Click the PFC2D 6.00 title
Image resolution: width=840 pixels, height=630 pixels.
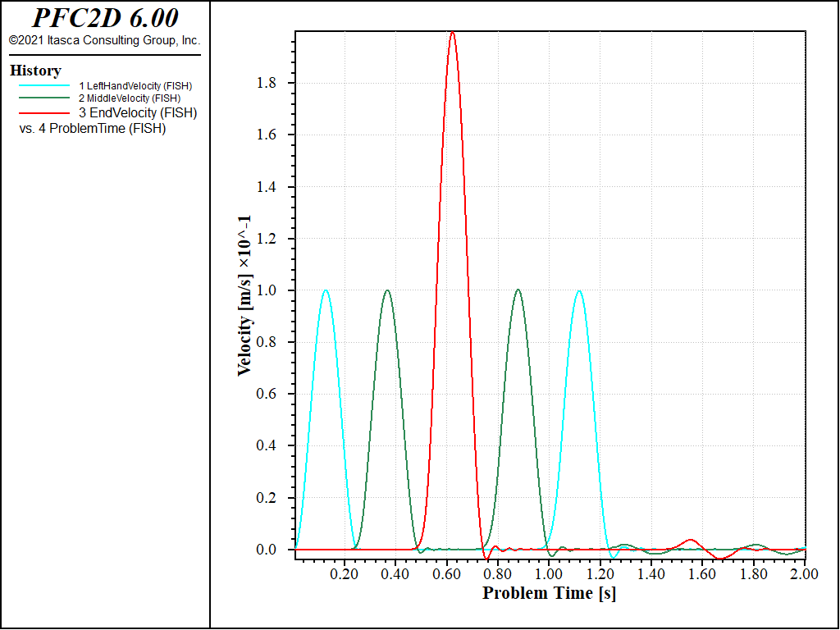[x=105, y=18]
